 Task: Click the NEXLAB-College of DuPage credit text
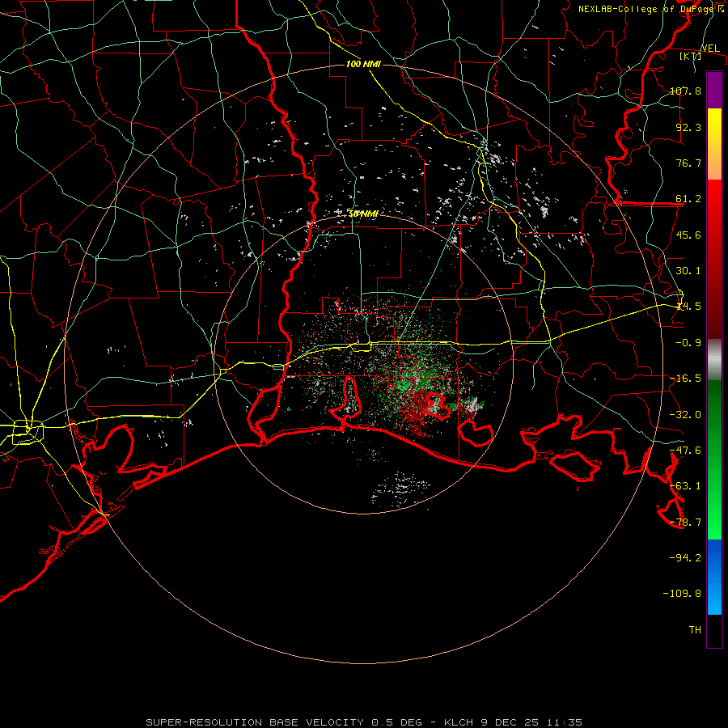[x=650, y=9]
